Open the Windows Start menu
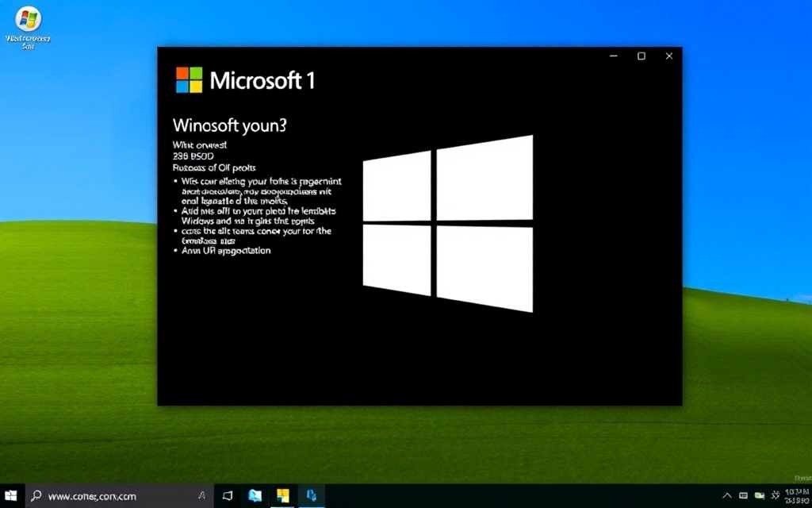812x508 pixels. tap(11, 495)
